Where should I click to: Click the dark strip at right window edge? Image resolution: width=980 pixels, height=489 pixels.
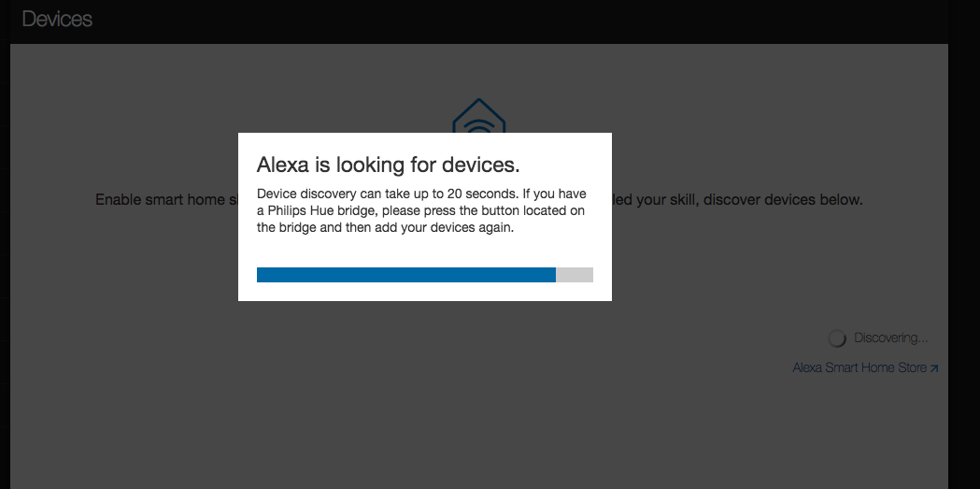click(x=964, y=243)
